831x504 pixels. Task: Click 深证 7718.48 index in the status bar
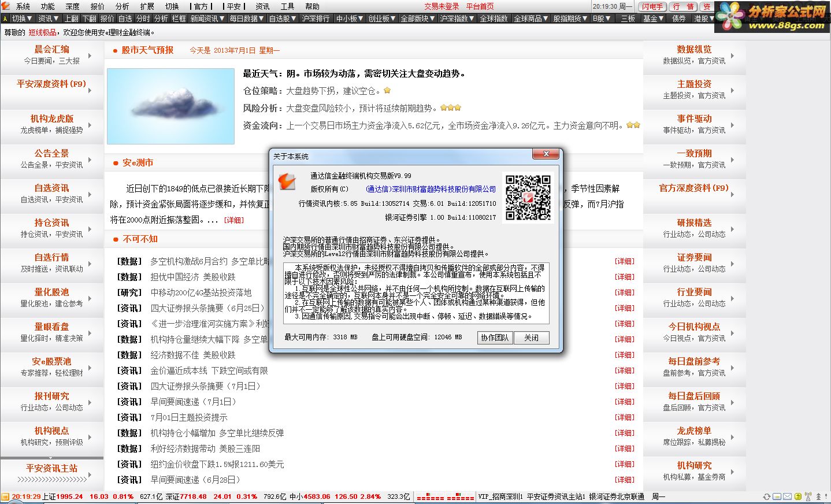click(186, 497)
